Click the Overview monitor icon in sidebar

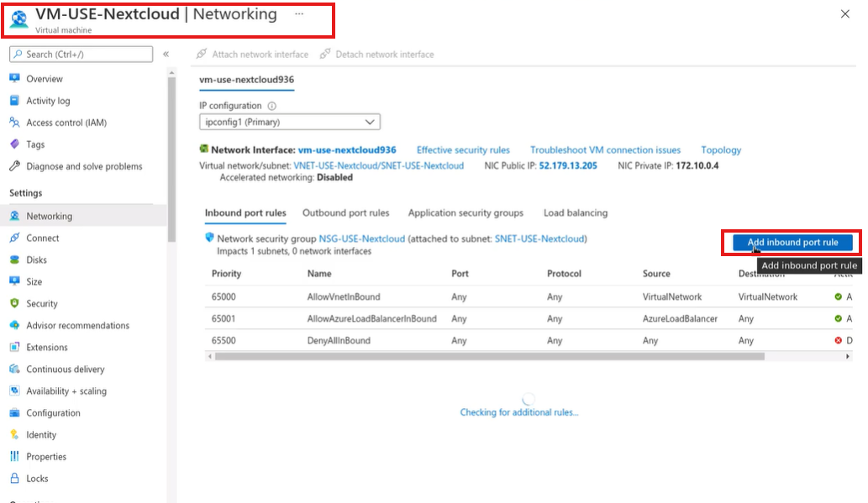pos(15,79)
